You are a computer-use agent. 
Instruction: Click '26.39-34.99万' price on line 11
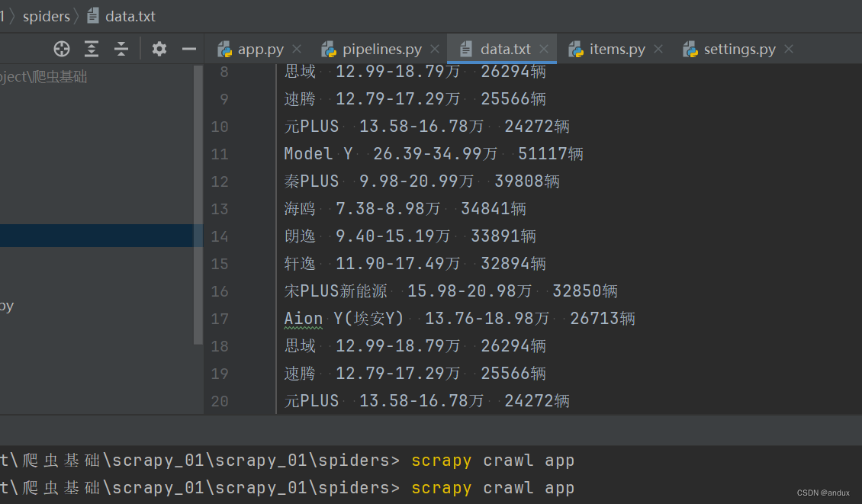click(x=436, y=154)
